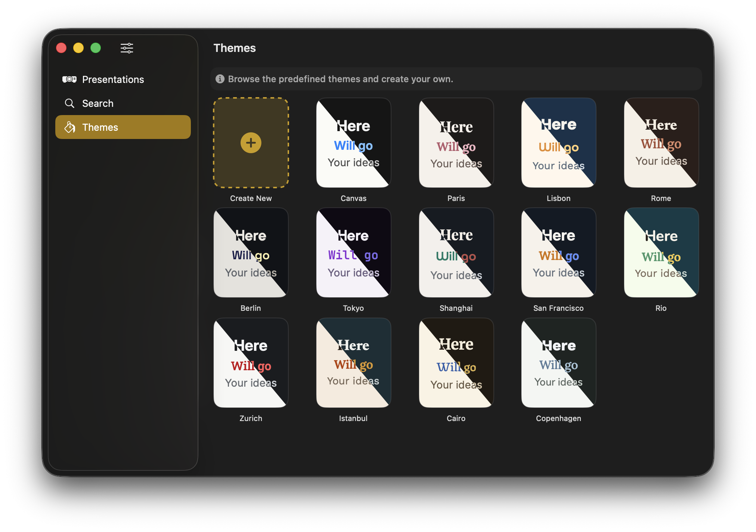The image size is (756, 532).
Task: Pick the San Francisco theme card
Action: pos(559,253)
